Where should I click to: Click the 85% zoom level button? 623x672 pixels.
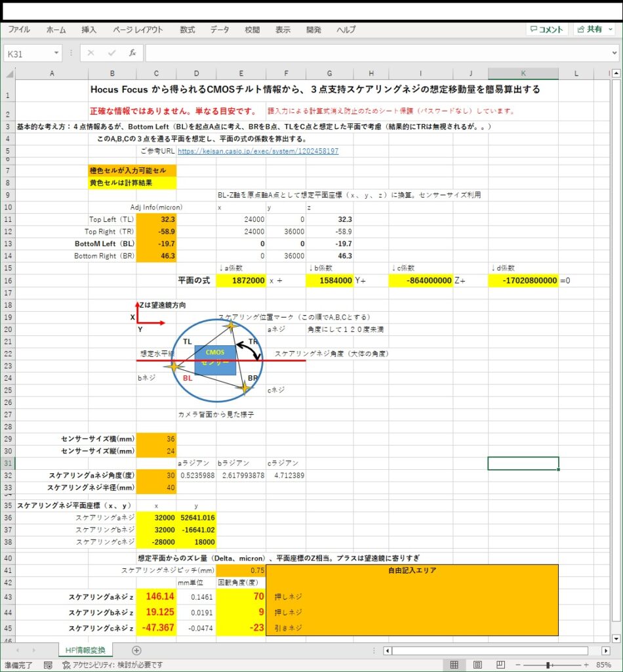[x=604, y=665]
